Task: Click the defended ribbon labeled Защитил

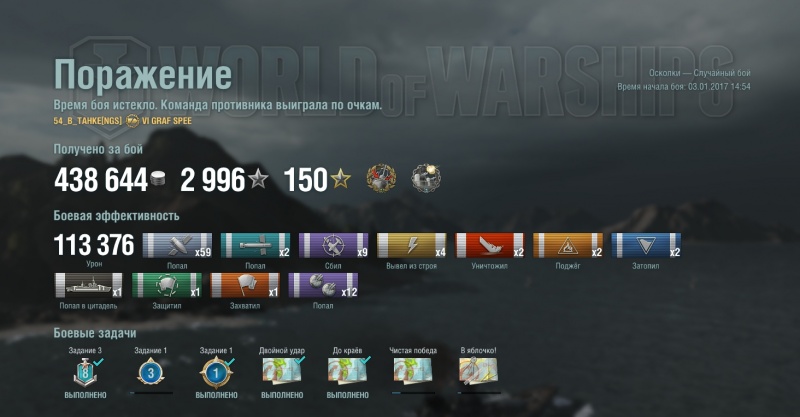Action: click(167, 285)
